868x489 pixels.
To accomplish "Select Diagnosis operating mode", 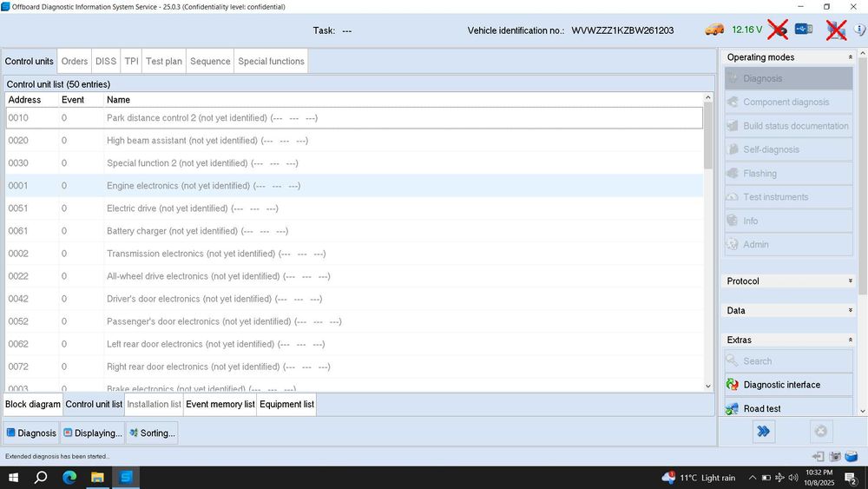I will [x=788, y=79].
